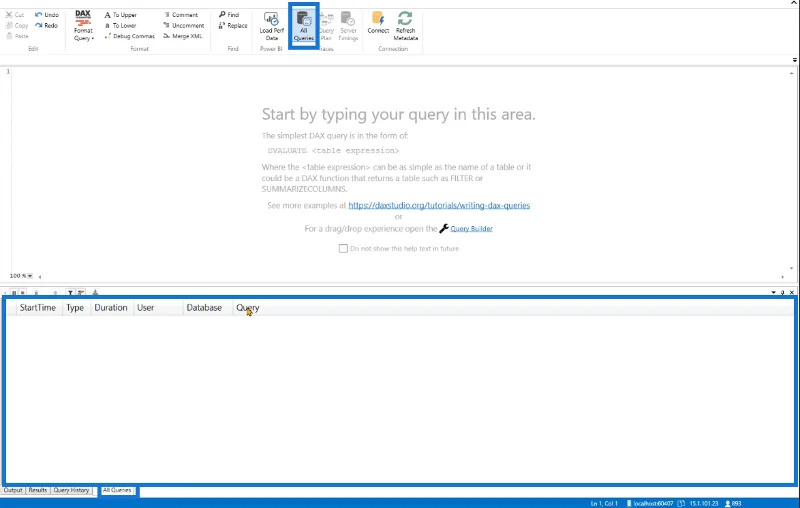The height and width of the screenshot is (508, 800).
Task: Close the trace panel
Action: pyautogui.click(x=792, y=292)
